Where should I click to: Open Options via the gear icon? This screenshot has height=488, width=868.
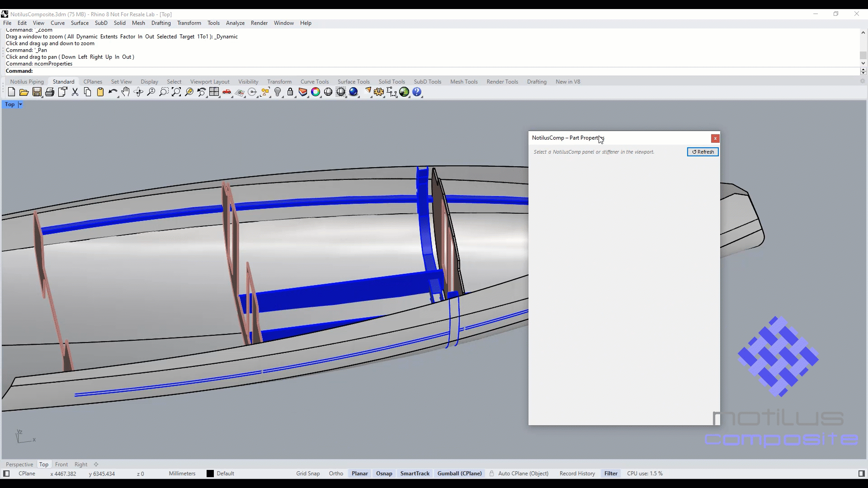click(x=379, y=92)
